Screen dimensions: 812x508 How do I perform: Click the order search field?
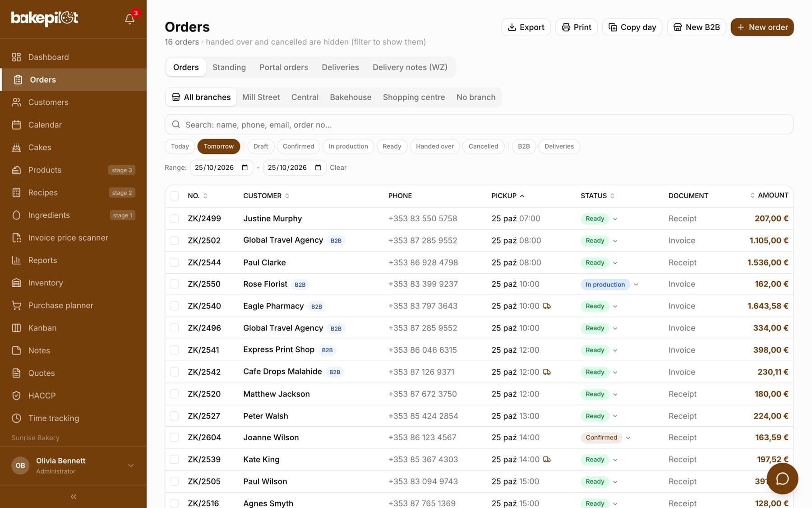click(x=479, y=124)
